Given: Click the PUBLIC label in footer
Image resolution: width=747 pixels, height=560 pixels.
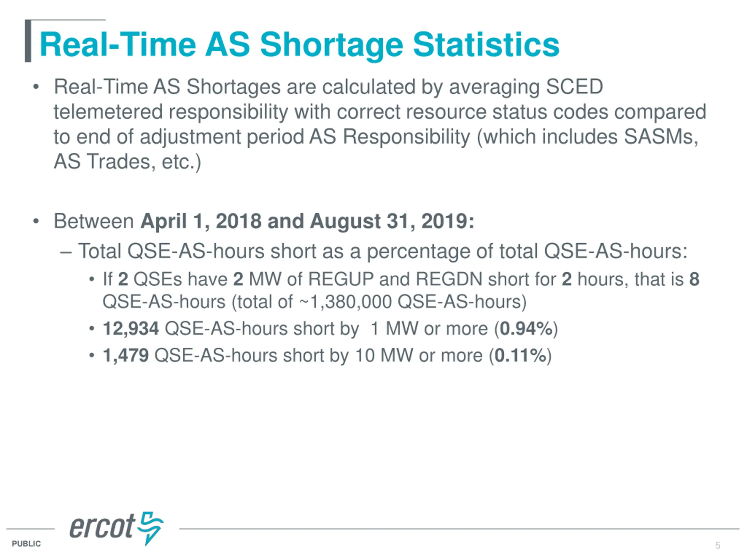Looking at the screenshot, I should [26, 543].
